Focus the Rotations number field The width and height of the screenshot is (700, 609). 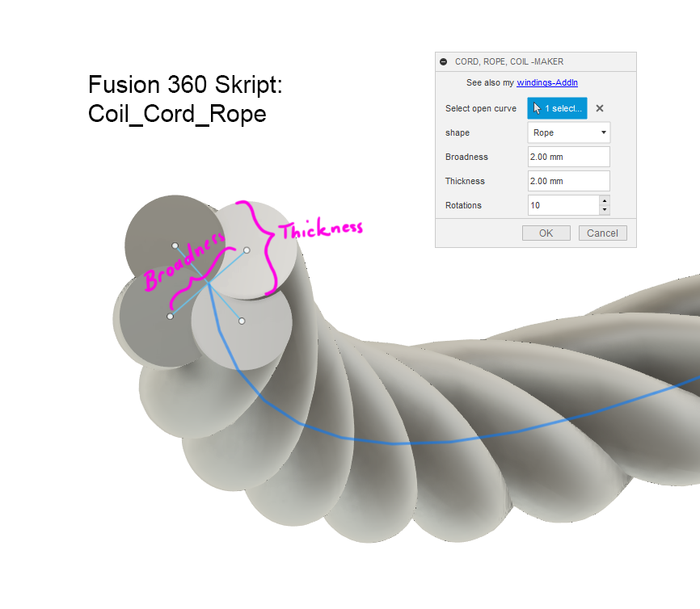tap(563, 205)
